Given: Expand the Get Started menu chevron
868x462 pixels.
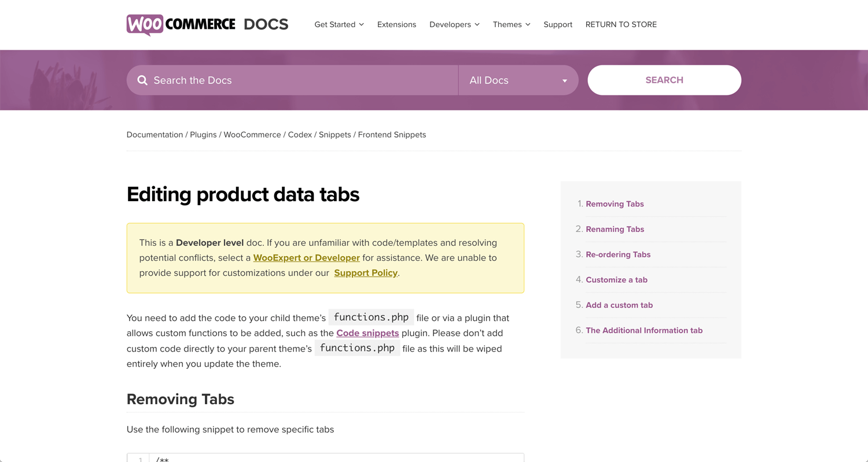Looking at the screenshot, I should pyautogui.click(x=362, y=24).
